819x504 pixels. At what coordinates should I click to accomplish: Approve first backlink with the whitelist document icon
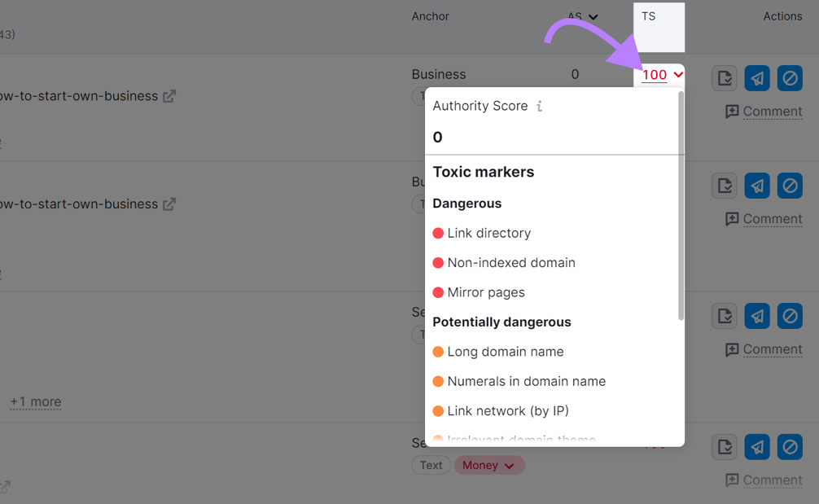[x=725, y=77]
